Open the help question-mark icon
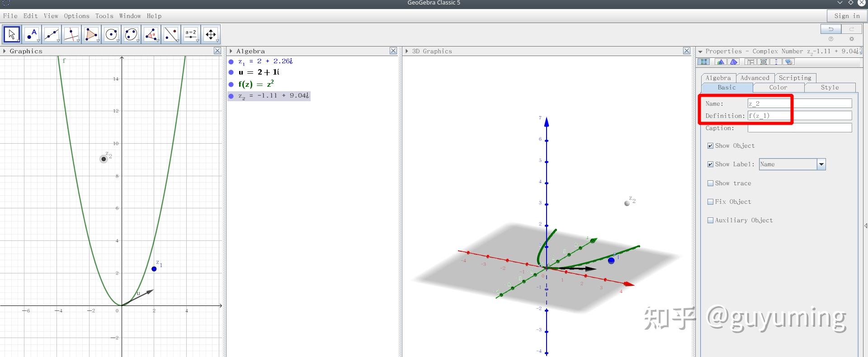868x357 pixels. point(831,39)
